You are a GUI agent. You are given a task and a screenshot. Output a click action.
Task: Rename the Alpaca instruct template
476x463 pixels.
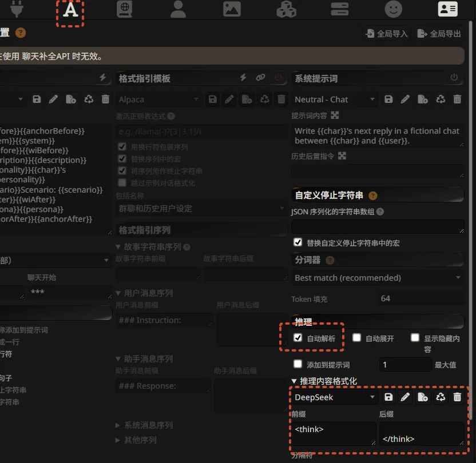[229, 99]
